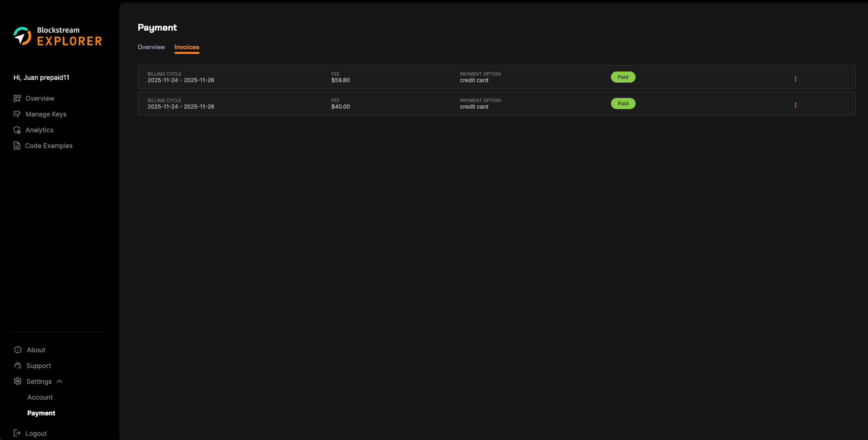Screen dimensions: 868x440
Task: Click the Support headset icon
Action: click(x=17, y=365)
